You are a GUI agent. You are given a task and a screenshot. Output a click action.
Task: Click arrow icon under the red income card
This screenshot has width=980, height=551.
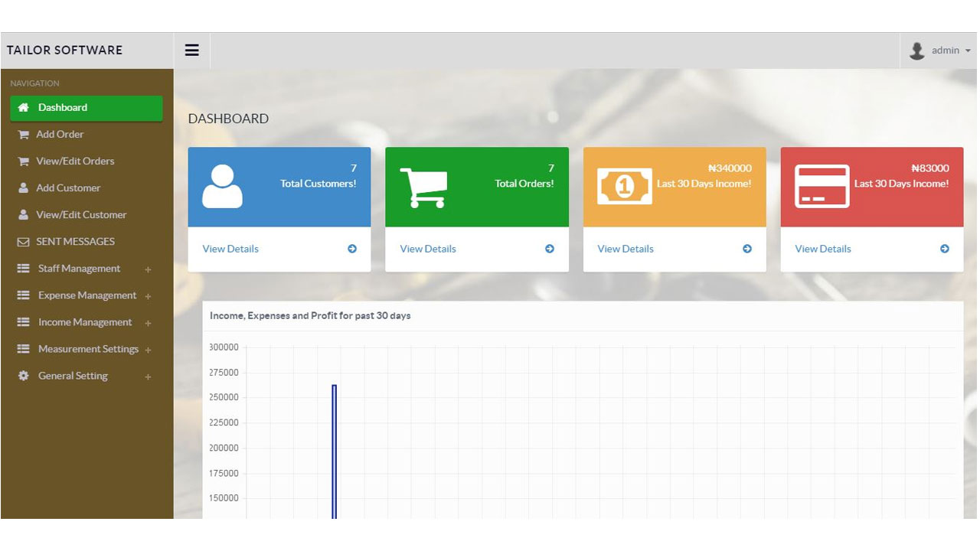point(945,249)
